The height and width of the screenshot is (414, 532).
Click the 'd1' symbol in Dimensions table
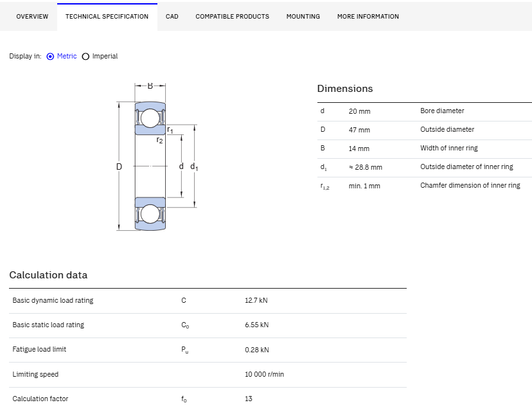(324, 168)
